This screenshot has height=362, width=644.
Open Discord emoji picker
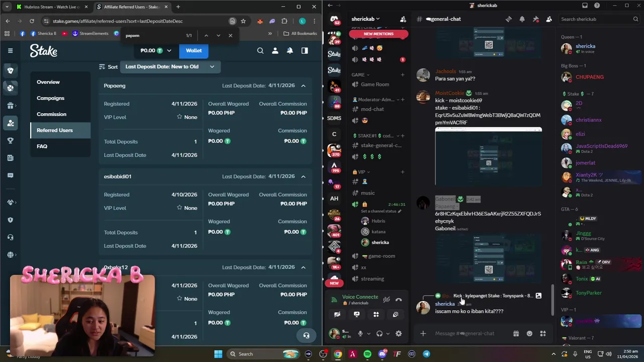pos(529,333)
